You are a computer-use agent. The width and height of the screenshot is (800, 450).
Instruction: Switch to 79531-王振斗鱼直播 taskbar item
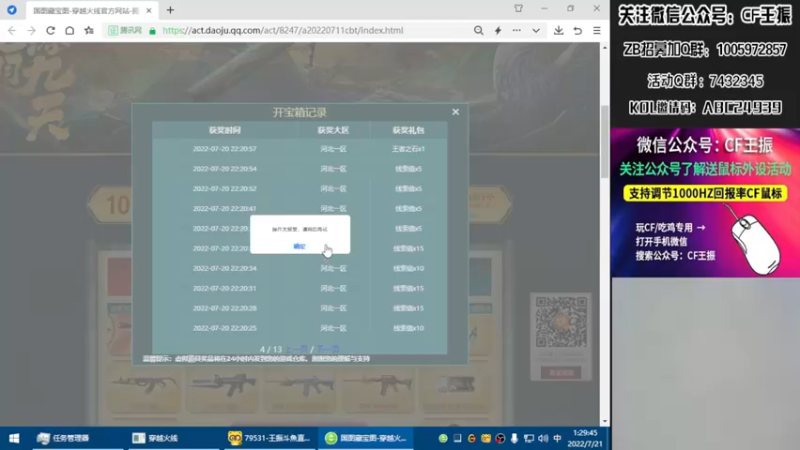[x=269, y=438]
